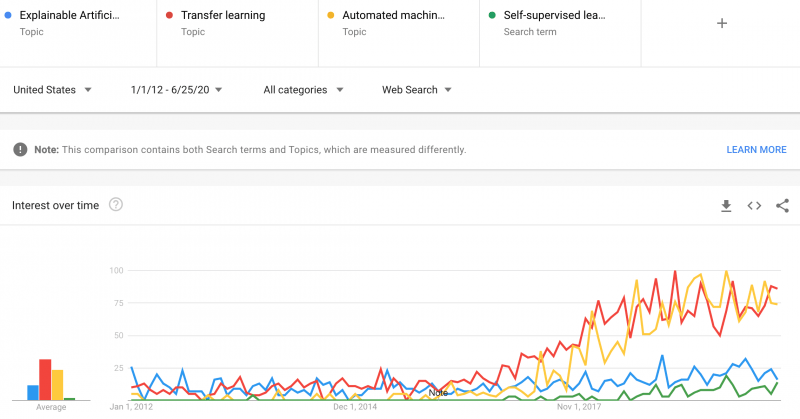The width and height of the screenshot is (800, 419).
Task: Click the exclamation note warning icon
Action: pyautogui.click(x=20, y=150)
